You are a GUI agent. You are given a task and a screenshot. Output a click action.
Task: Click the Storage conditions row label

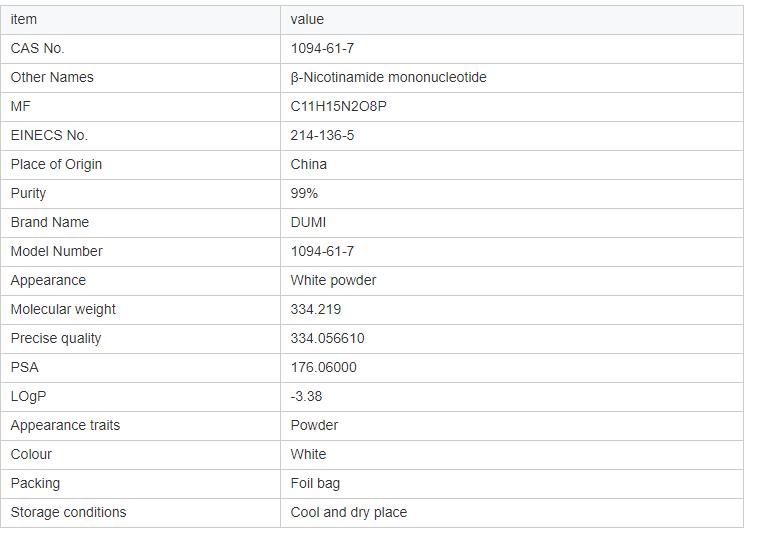pos(68,512)
